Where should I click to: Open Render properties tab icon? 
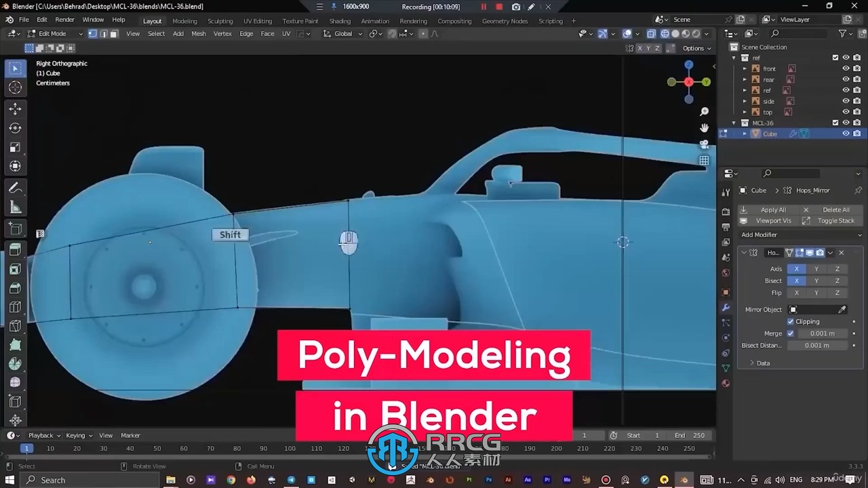726,211
